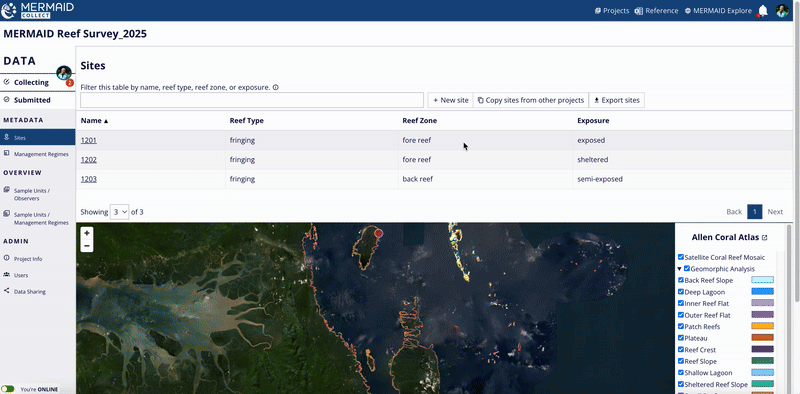Uncheck the Deep Lagoon layer

click(681, 292)
